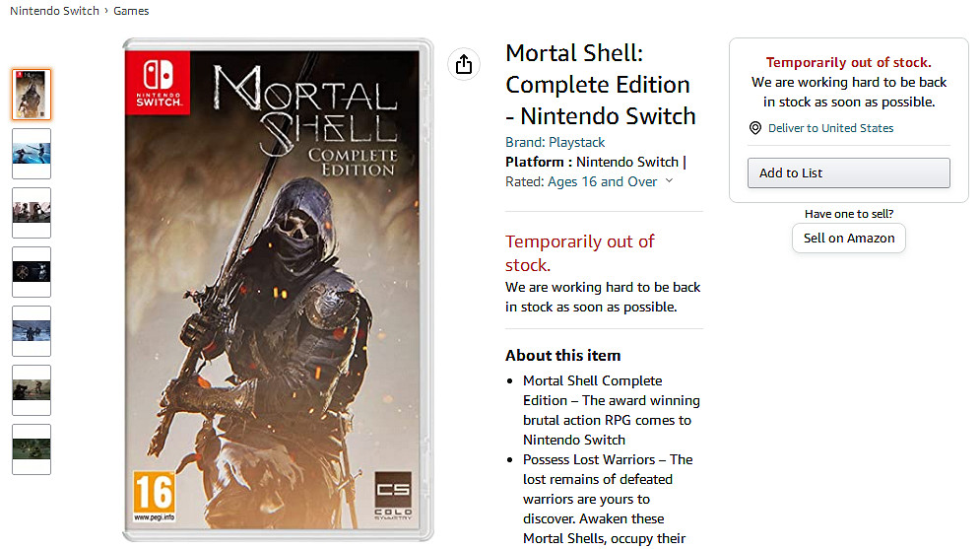Show the seventh and last gallery thumbnail
Screen dimensions: 980x549
[32, 449]
